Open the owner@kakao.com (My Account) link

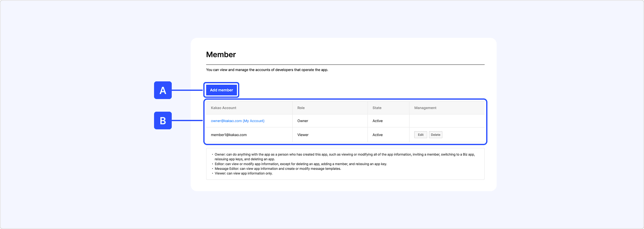click(x=237, y=121)
